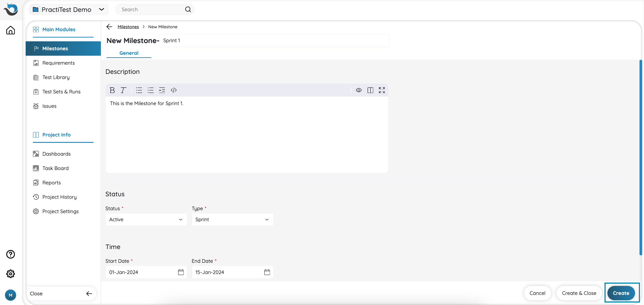Open the Type dropdown showing Sprint
The height and width of the screenshot is (305, 644).
[232, 219]
